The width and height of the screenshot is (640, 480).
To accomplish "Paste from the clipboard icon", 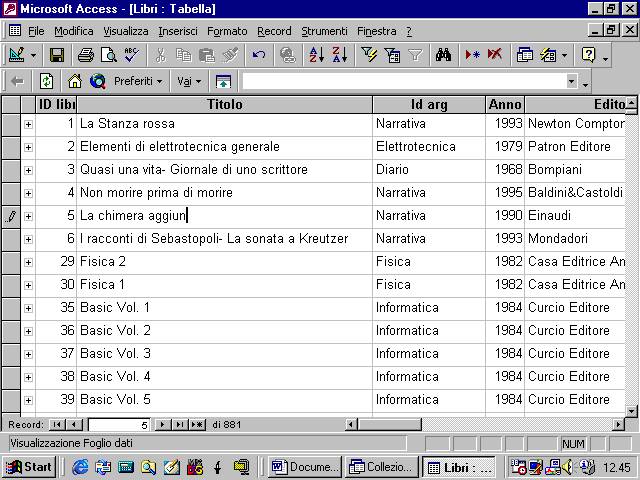I will pyautogui.click(x=207, y=55).
